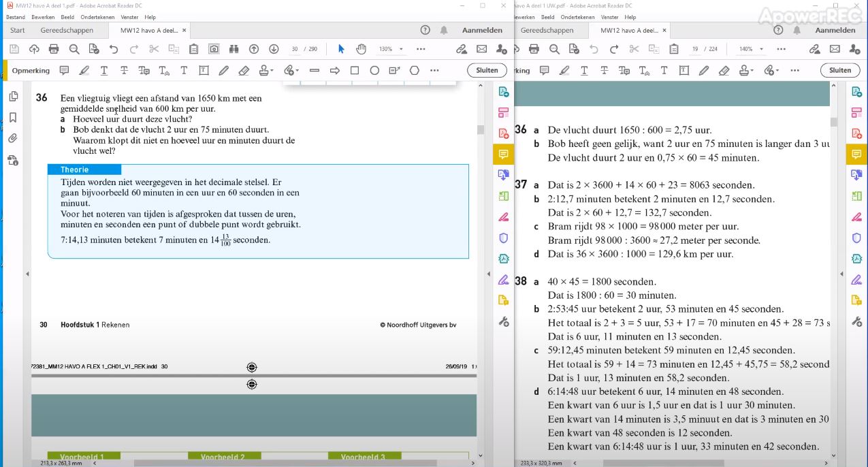Open notifications bell in right window
The image size is (868, 467).
click(x=797, y=30)
